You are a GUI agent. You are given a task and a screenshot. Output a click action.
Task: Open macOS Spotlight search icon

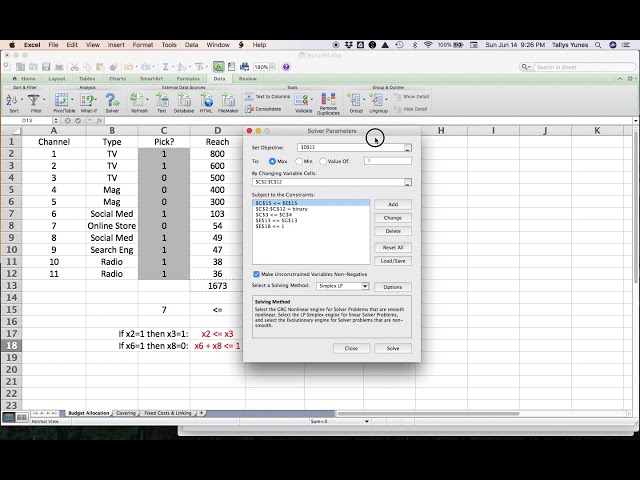[x=598, y=45]
